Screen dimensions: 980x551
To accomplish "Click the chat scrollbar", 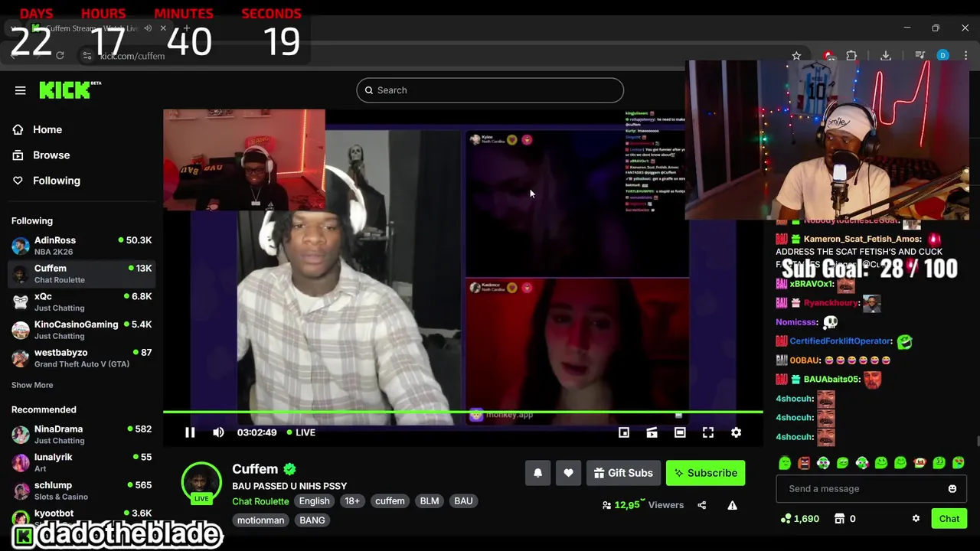I will [977, 441].
